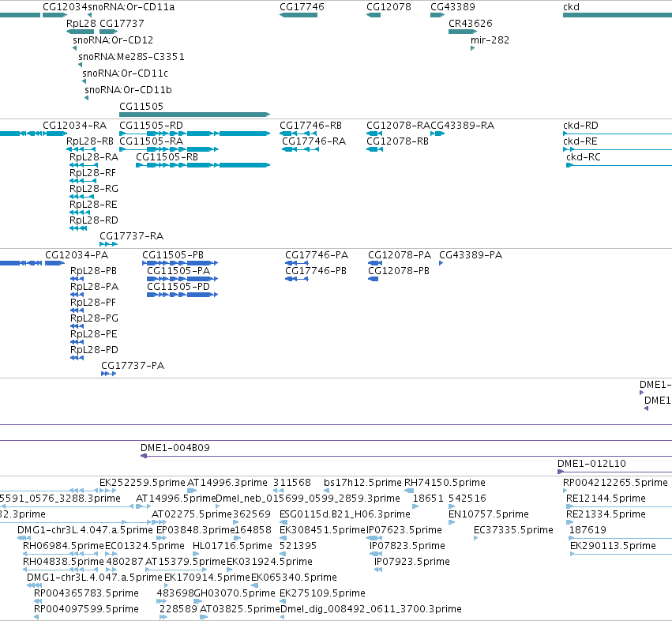The width and height of the screenshot is (672, 621).
Task: Select the DME1-004B09 clone line
Action: tap(407, 456)
